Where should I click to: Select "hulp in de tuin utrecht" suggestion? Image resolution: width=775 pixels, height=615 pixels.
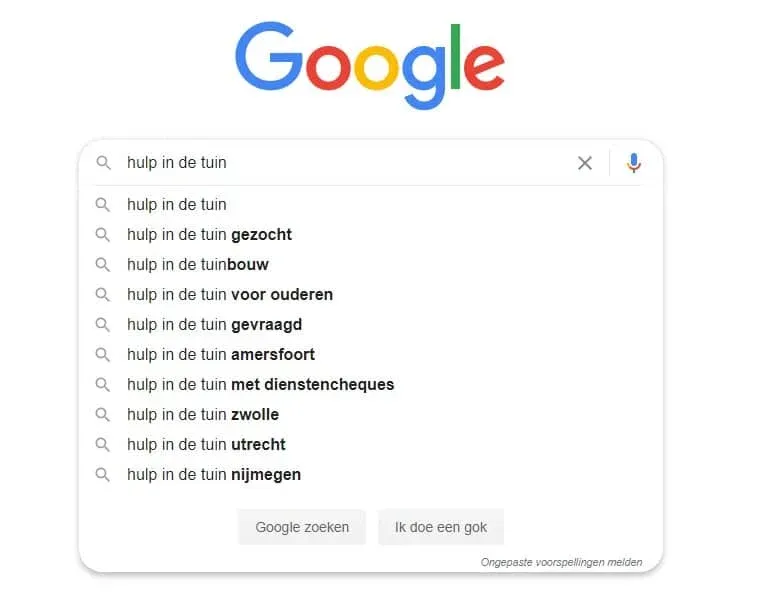click(x=206, y=445)
